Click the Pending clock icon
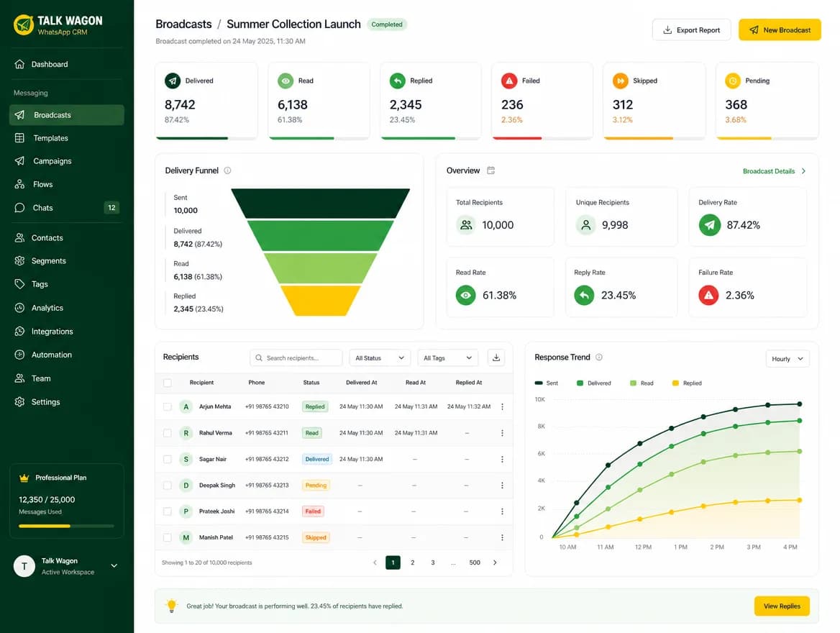The height and width of the screenshot is (633, 840). [x=733, y=81]
